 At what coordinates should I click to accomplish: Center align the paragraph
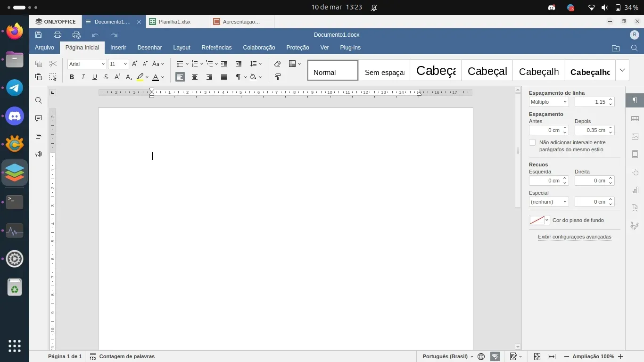point(195,77)
